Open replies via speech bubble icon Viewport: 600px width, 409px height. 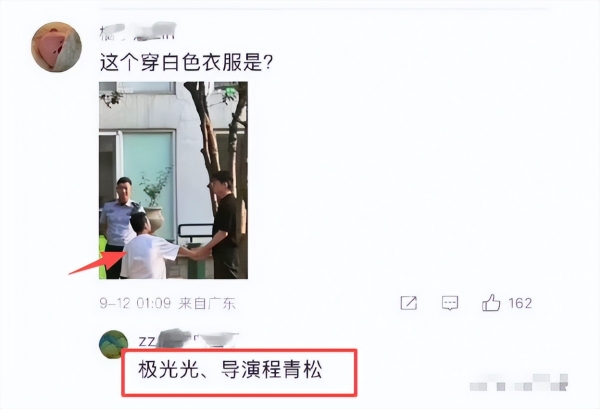coord(450,303)
